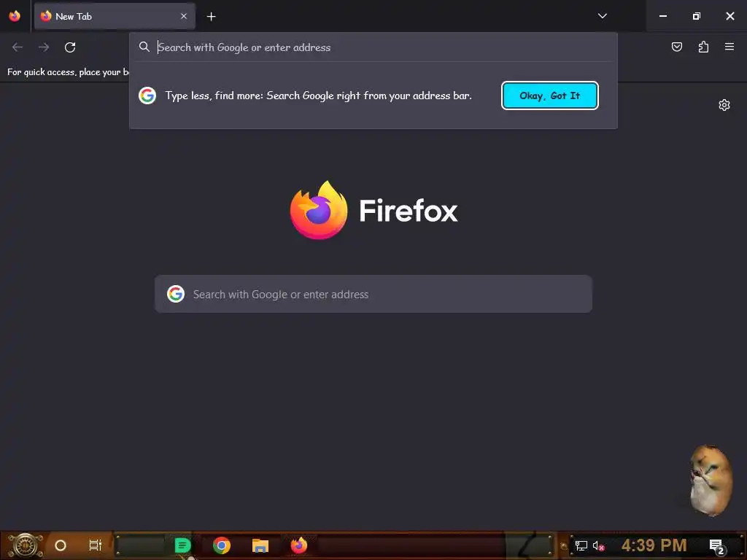Open the Extensions puzzle icon
747x560 pixels.
coord(703,47)
